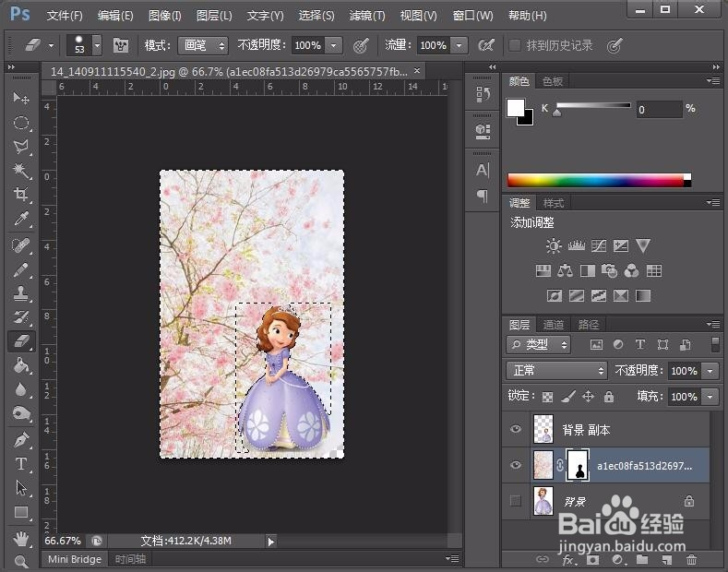Open the eraser 模式 dropdown

pos(203,45)
